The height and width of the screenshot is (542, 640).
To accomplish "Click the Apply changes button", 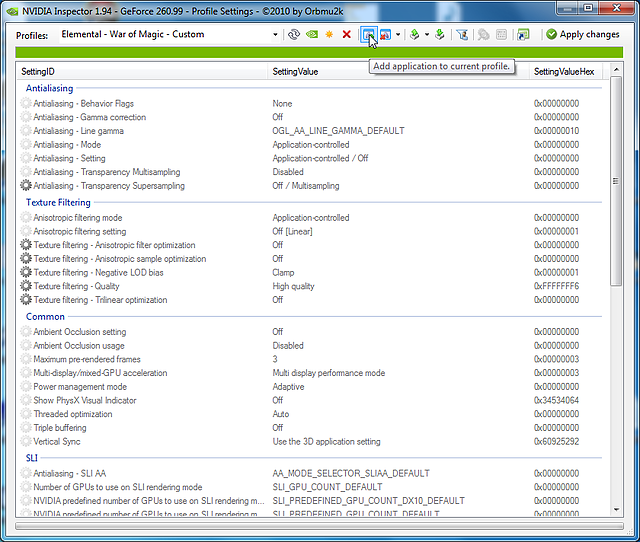I will point(583,35).
